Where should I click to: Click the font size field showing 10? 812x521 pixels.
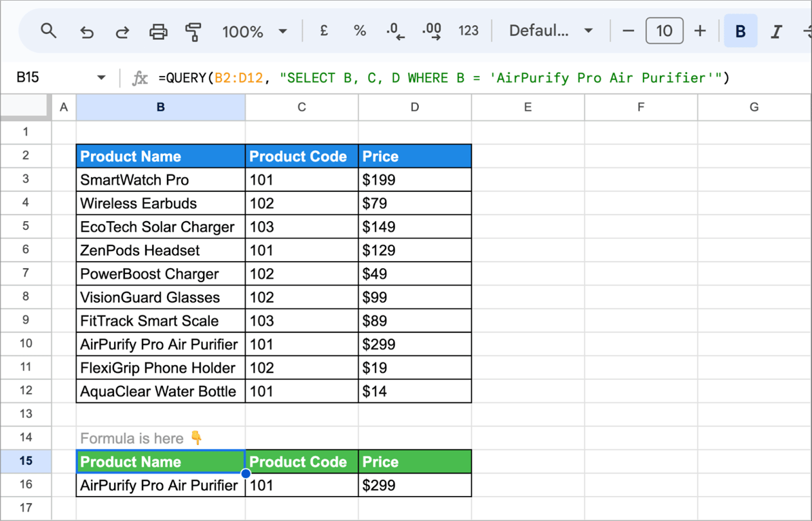point(665,31)
